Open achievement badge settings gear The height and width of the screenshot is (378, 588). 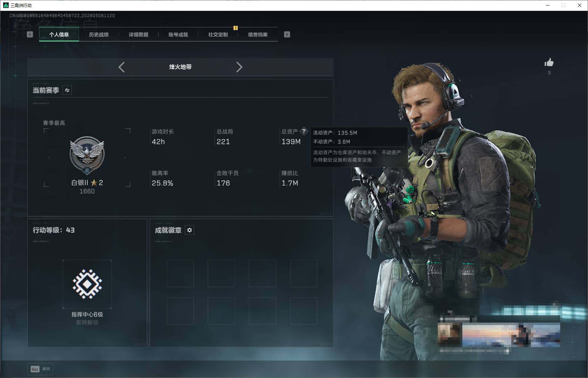(189, 230)
